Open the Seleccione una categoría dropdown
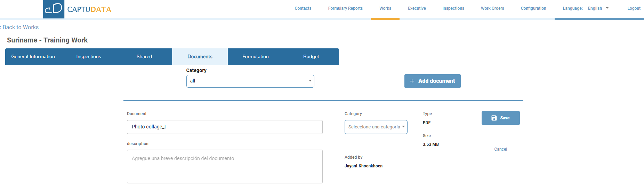The width and height of the screenshot is (644, 190). click(x=376, y=127)
